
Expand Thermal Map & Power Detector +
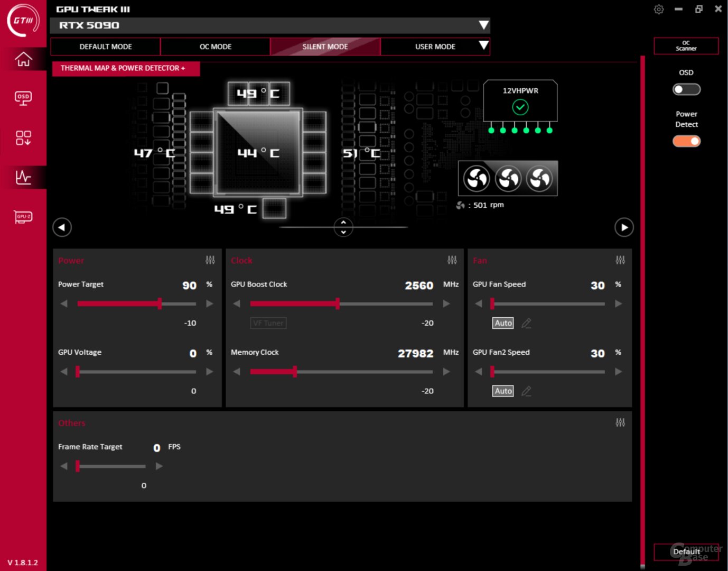pyautogui.click(x=126, y=68)
